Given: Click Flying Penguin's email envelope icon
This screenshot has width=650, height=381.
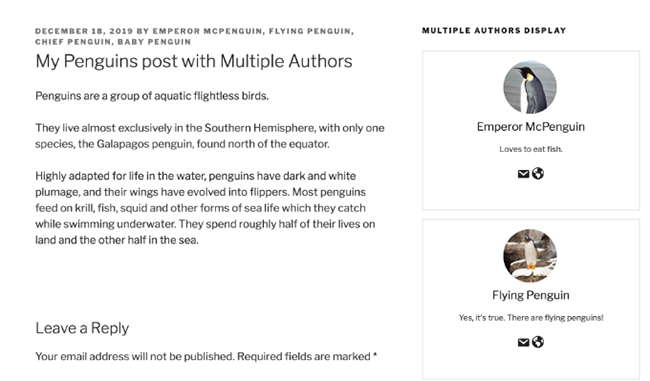Looking at the screenshot, I should 523,342.
